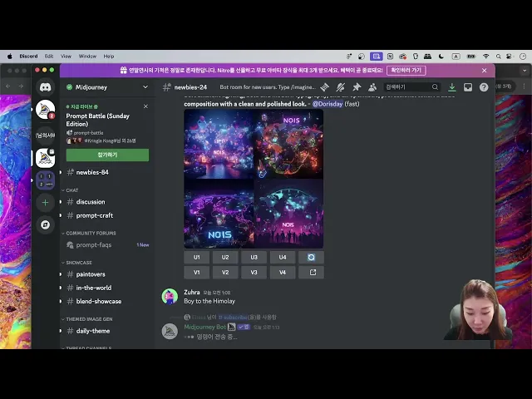Screen dimensions: 532x399
Task: Close the Nitro promotion banner
Action: point(484,70)
